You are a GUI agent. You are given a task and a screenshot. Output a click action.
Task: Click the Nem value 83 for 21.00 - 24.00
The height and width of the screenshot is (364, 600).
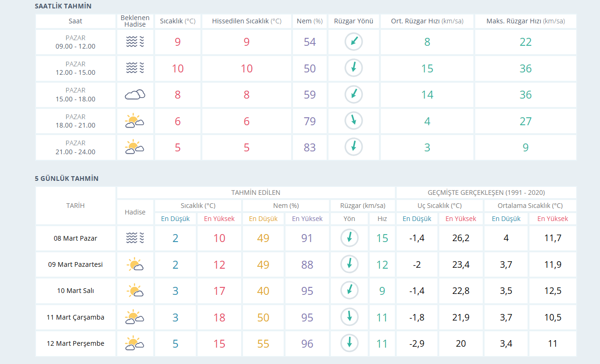point(310,147)
